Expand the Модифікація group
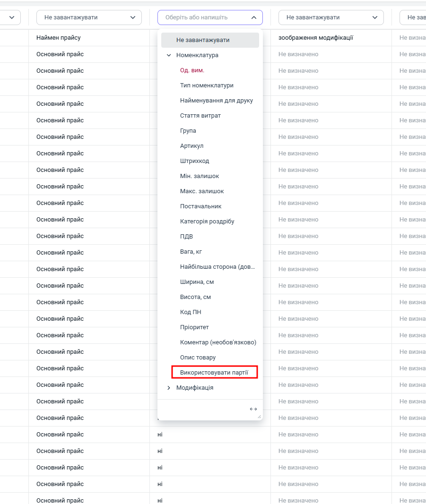The width and height of the screenshot is (426, 504). [x=169, y=388]
